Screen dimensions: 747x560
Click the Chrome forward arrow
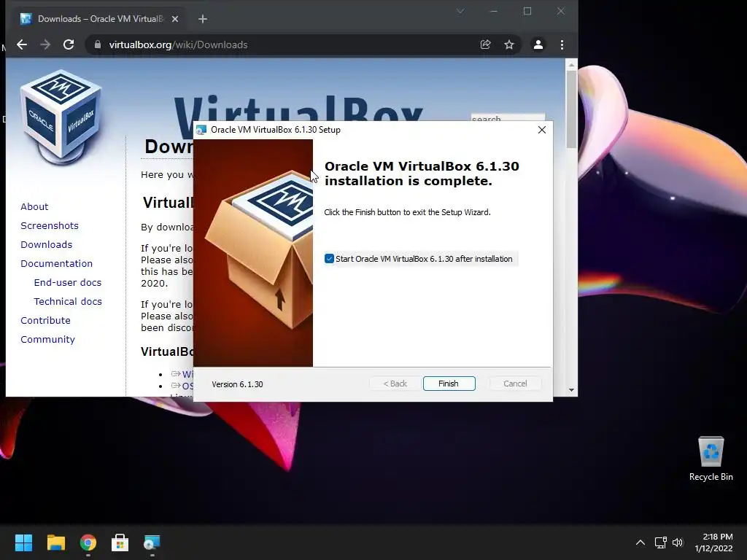coord(45,44)
